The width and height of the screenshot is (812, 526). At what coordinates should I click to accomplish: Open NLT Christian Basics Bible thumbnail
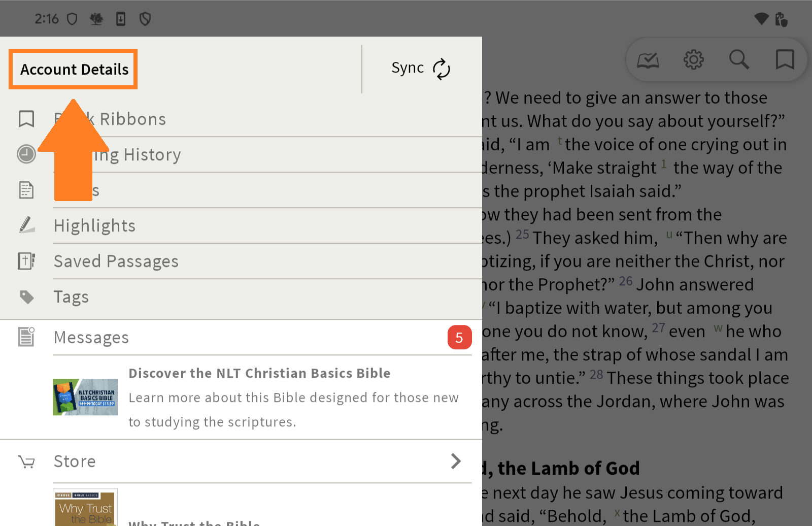click(x=85, y=397)
